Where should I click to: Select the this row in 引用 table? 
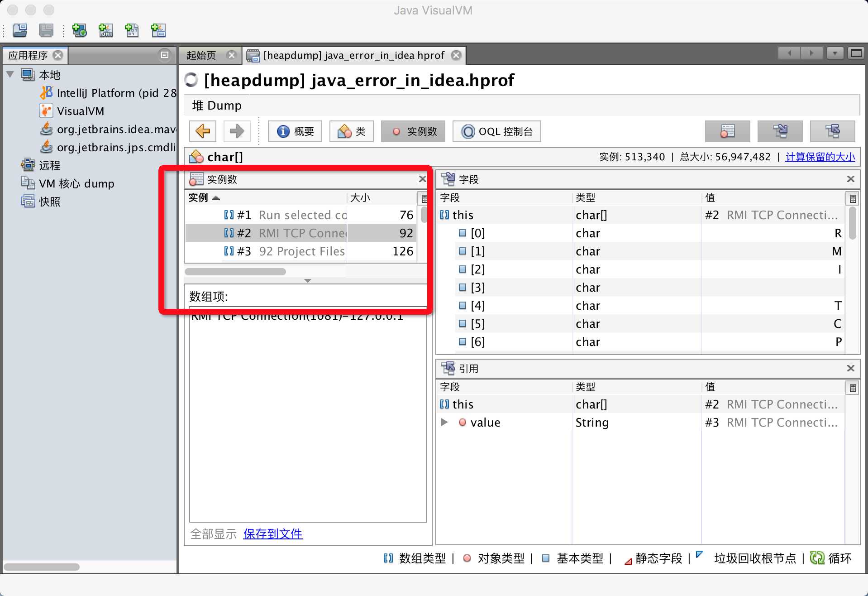(640, 404)
